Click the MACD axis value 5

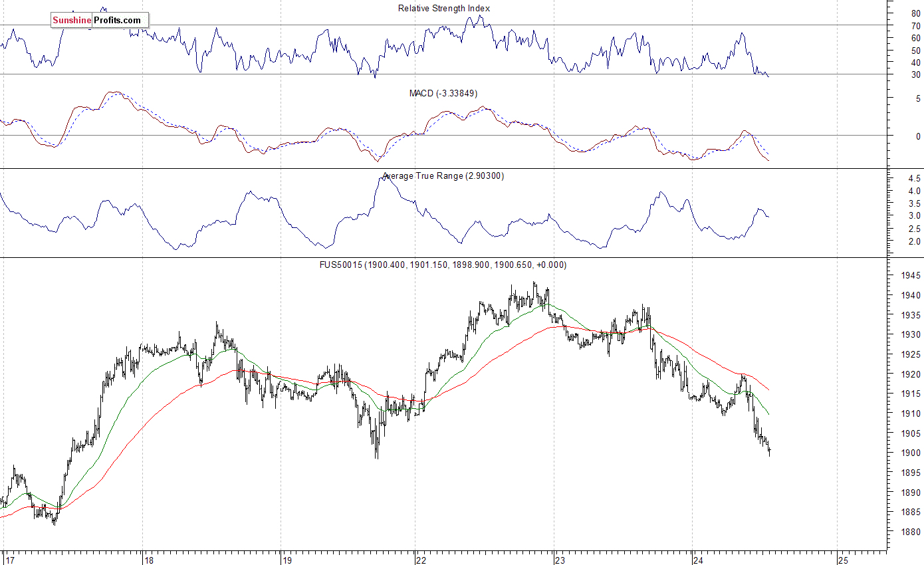click(918, 98)
